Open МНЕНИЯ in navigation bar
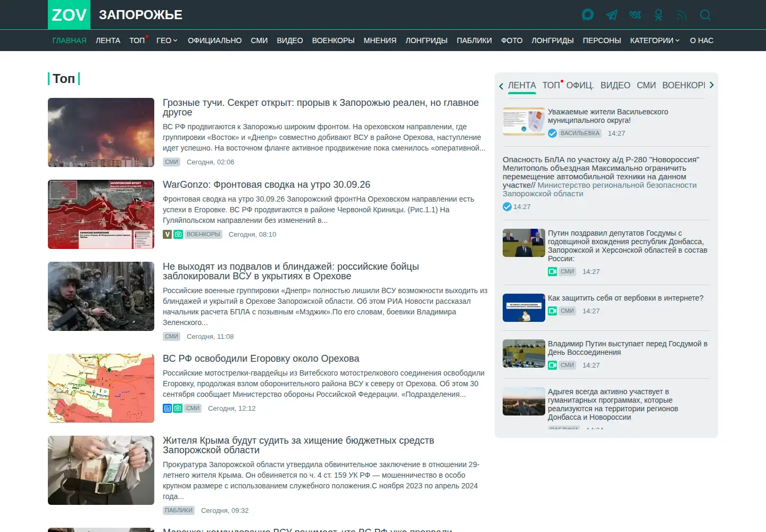This screenshot has height=532, width=766. (x=380, y=40)
